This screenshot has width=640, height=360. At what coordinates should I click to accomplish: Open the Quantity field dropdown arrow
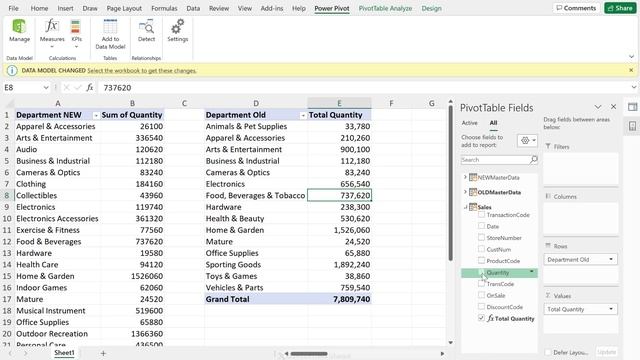click(531, 272)
